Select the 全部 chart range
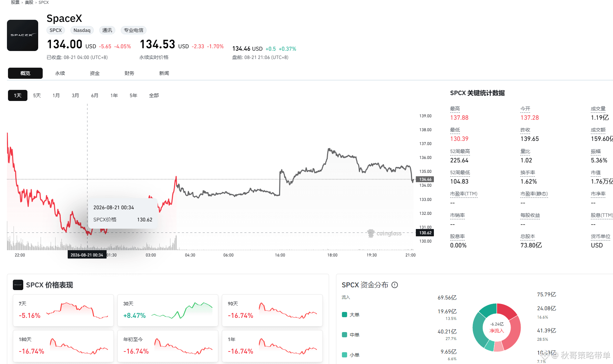Image resolution: width=613 pixels, height=364 pixels. (154, 95)
